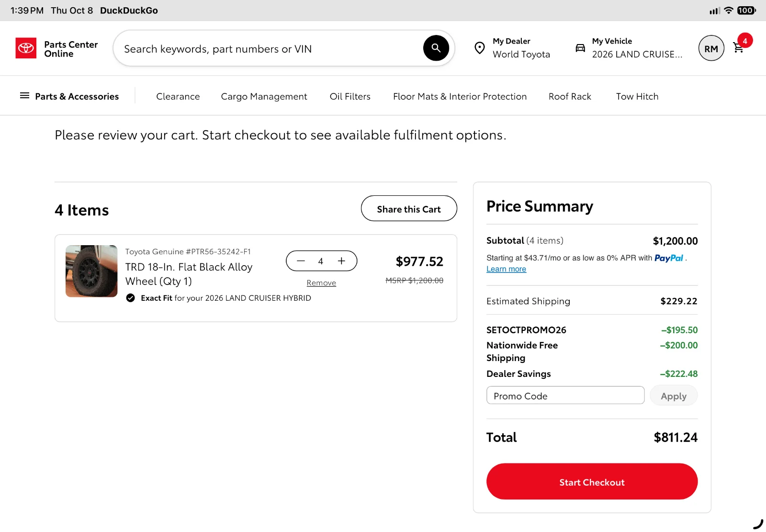Select World Toyota dealer text
This screenshot has height=532, width=766.
click(x=521, y=55)
